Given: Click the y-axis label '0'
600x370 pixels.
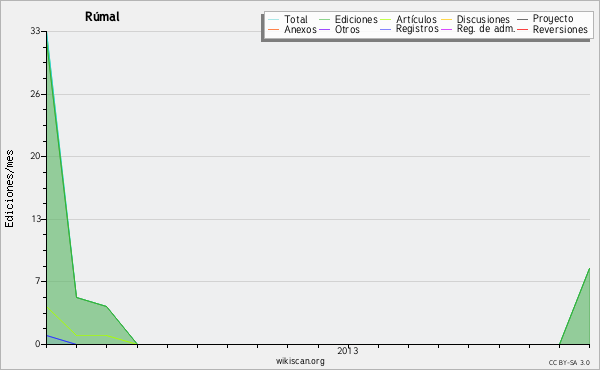Looking at the screenshot, I should (x=38, y=344).
